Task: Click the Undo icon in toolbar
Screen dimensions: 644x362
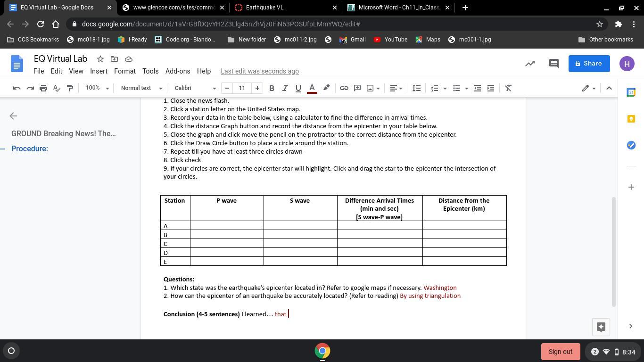Action: click(x=17, y=88)
